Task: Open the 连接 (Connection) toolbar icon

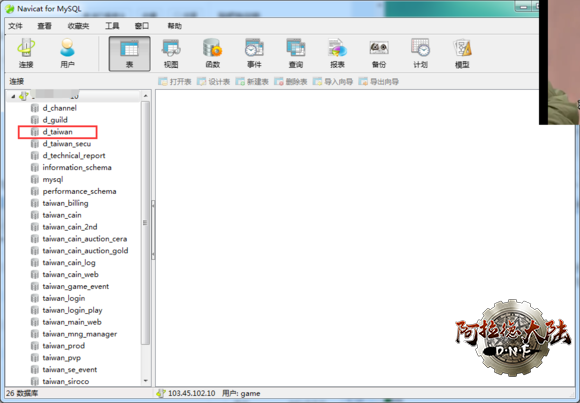Action: coord(26,53)
